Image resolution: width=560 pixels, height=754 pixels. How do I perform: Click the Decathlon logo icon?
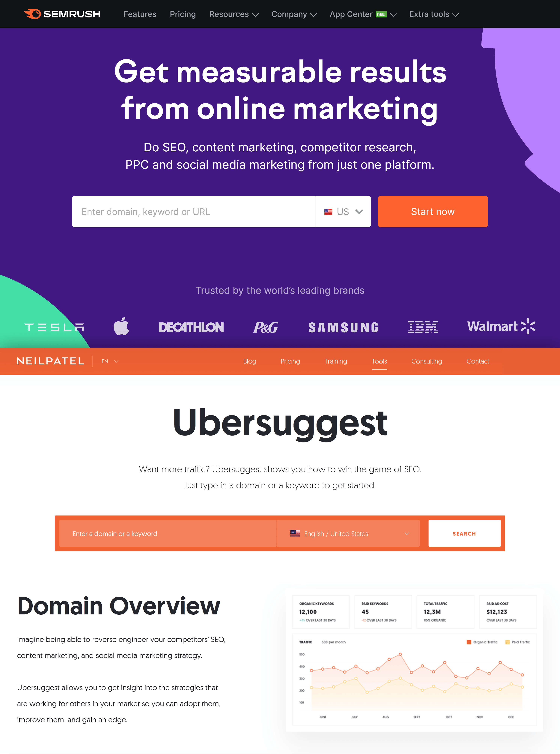191,327
